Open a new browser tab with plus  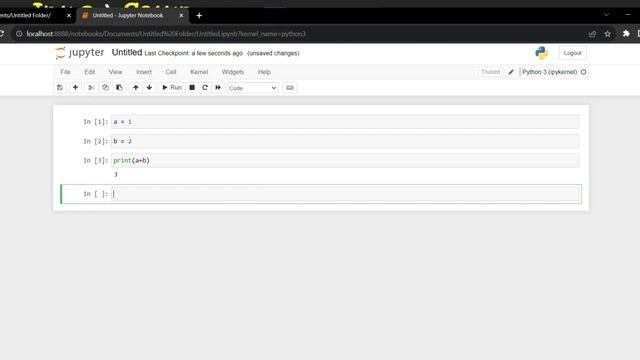click(x=199, y=16)
